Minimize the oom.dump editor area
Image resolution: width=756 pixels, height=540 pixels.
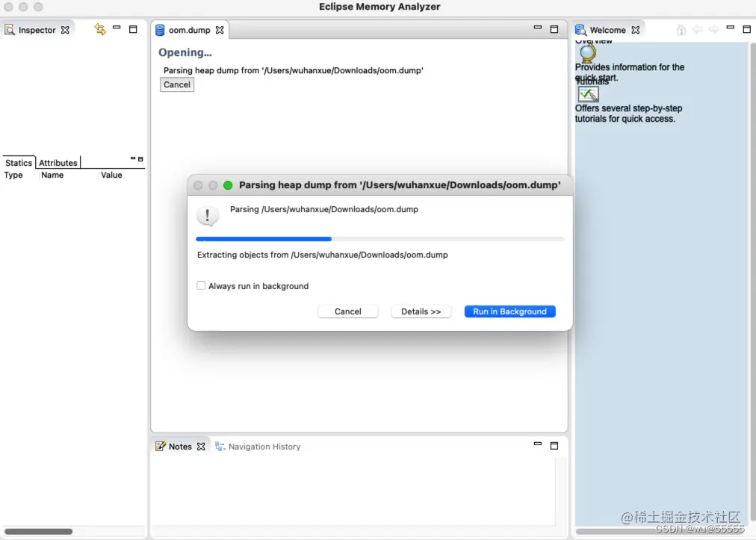click(x=538, y=28)
